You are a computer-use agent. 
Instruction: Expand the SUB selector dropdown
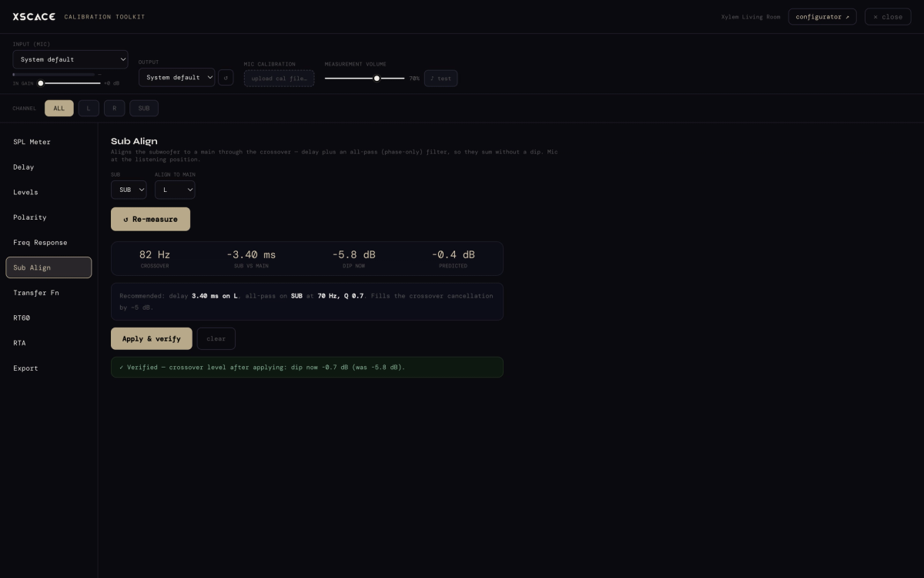129,190
